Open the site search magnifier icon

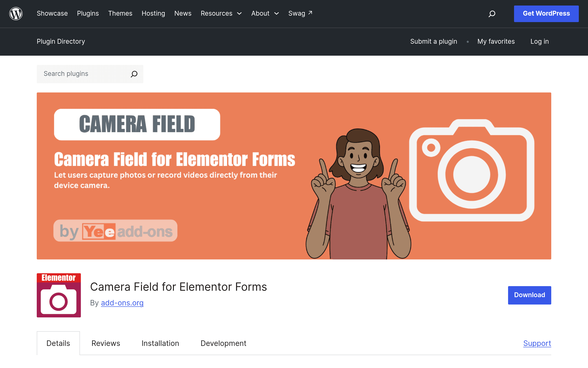pos(492,14)
